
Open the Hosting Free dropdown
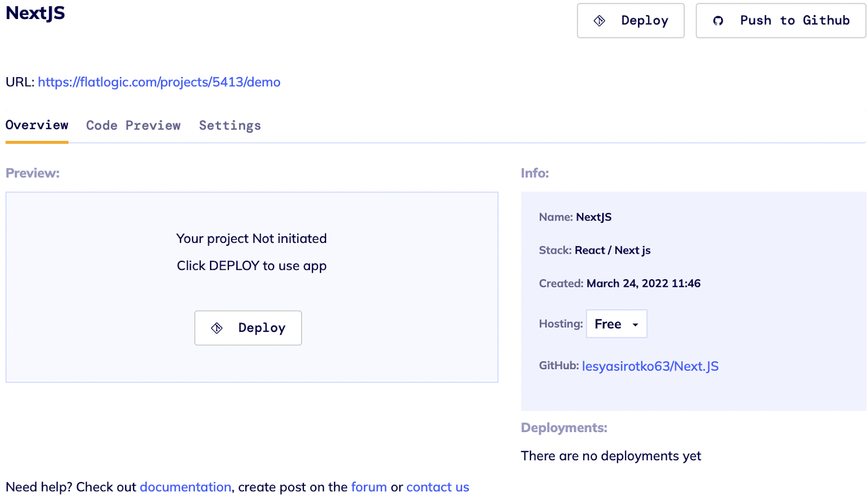pos(616,324)
